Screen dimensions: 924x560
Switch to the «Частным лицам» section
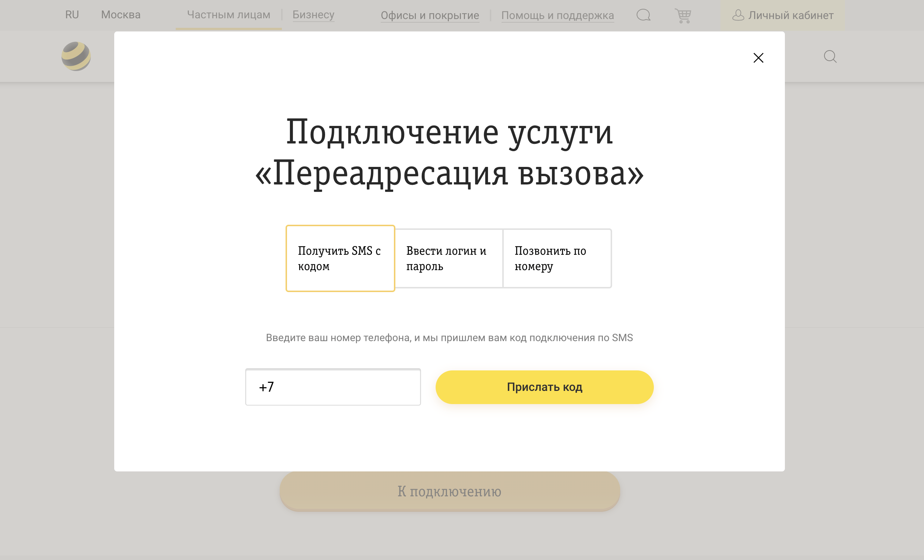point(229,15)
